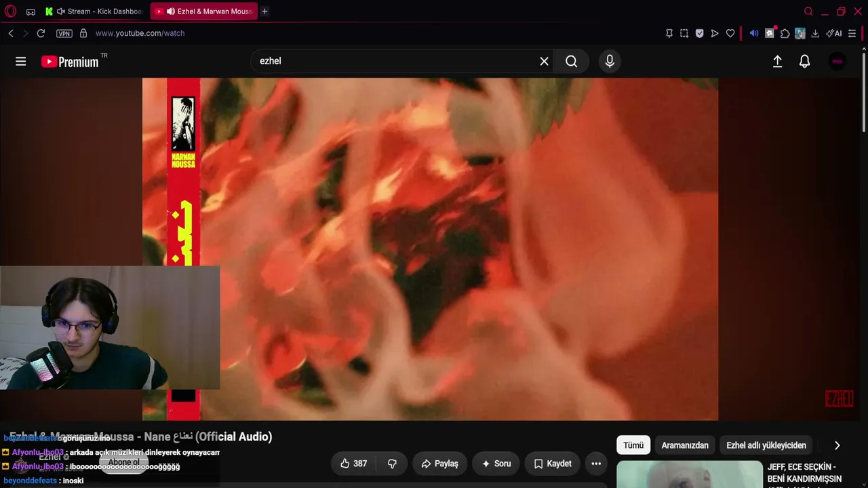Open the extension with red notification badge
This screenshot has height=488, width=868.
click(x=770, y=33)
